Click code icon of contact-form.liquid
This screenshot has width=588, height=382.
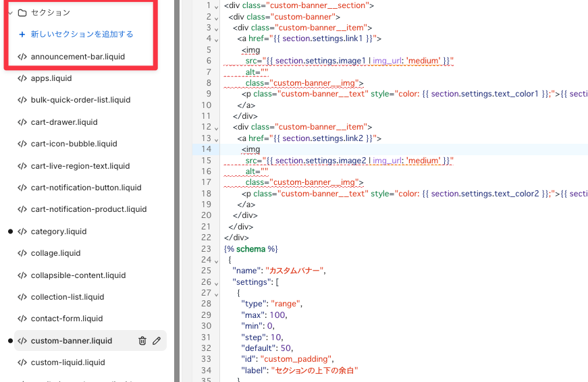[x=22, y=319]
